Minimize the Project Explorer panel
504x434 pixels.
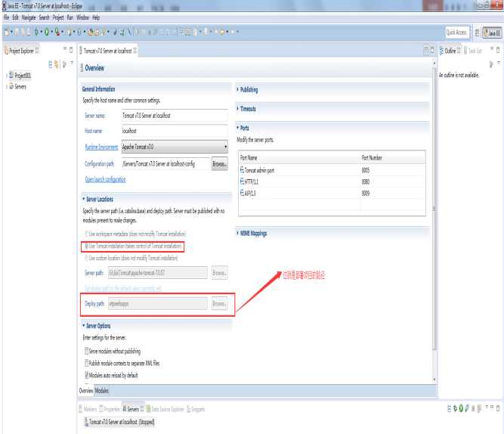click(65, 49)
